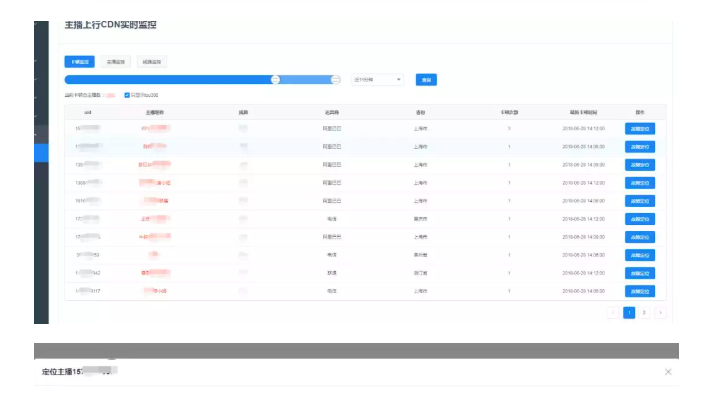The height and width of the screenshot is (394, 706).
Task: Click the blue query button beside dropdown
Action: coord(426,80)
